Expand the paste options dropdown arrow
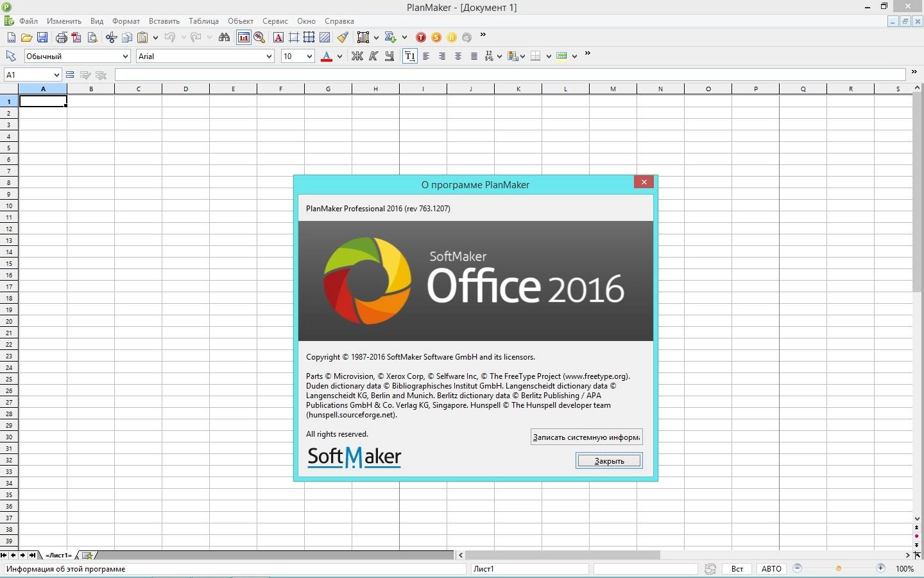This screenshot has height=578, width=924. tap(155, 37)
